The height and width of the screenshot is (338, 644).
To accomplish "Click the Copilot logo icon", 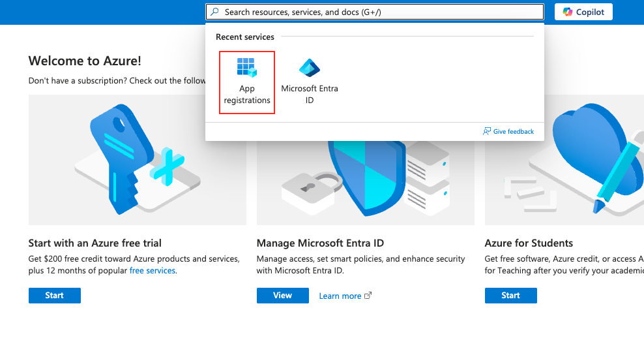I will click(568, 12).
